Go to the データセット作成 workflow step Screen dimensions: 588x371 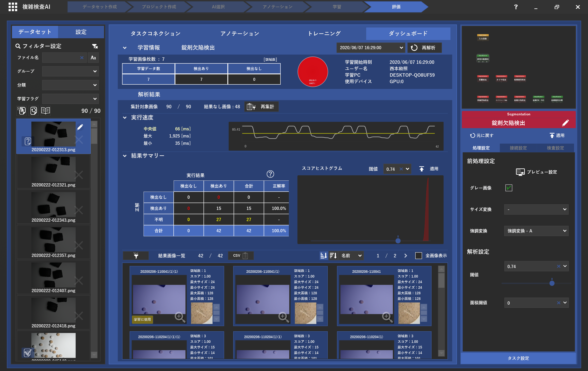coord(100,7)
